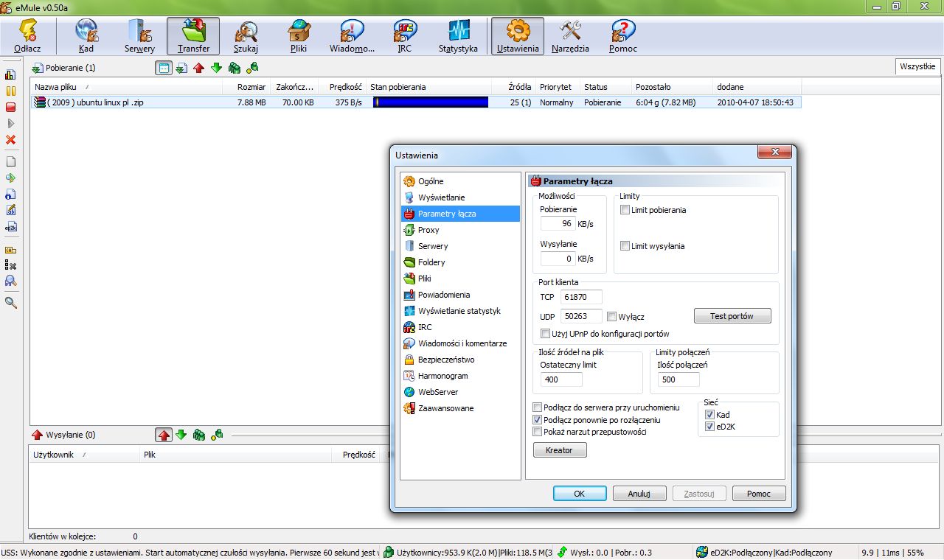The image size is (944, 560).
Task: Tick the Wyłącz checkbox next to UDP
Action: pos(612,317)
